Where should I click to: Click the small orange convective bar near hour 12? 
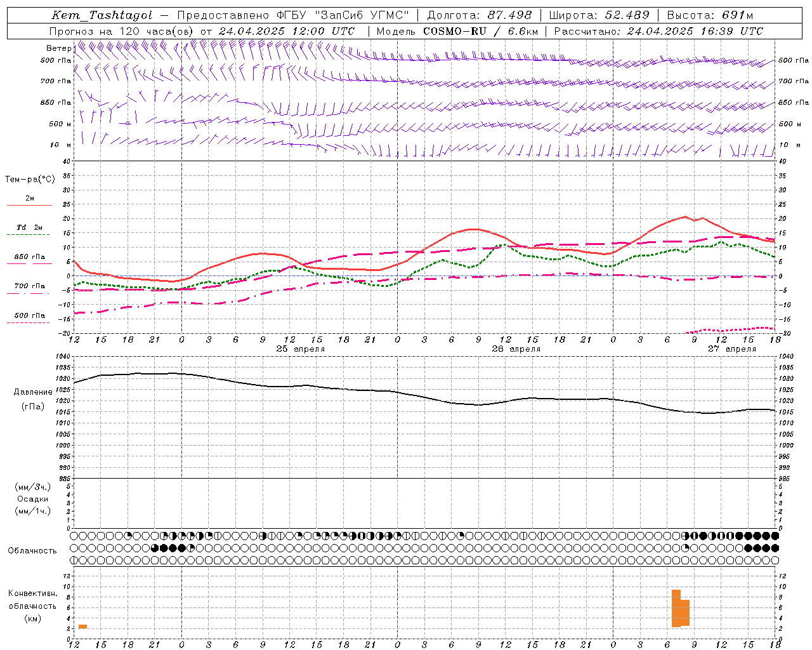(x=82, y=627)
